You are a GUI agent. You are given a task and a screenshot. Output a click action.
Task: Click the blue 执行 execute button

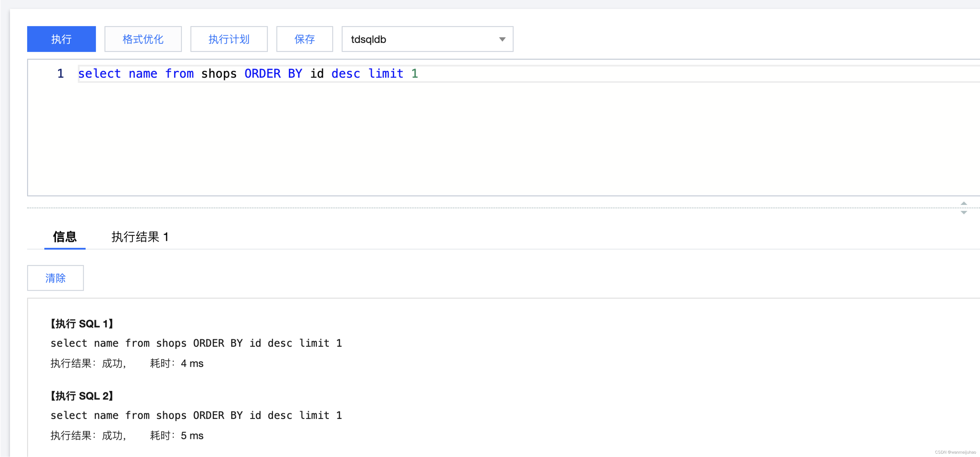coord(61,39)
